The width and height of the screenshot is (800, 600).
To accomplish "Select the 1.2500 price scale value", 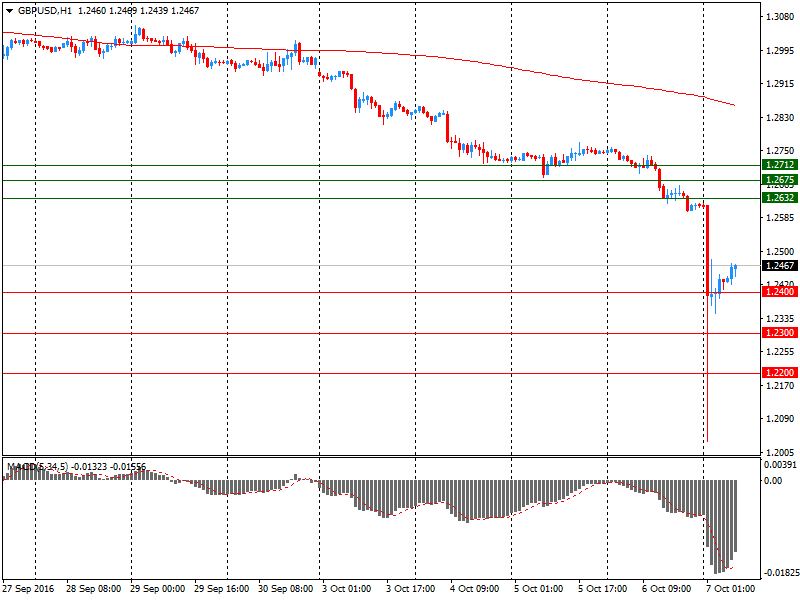I will [780, 252].
